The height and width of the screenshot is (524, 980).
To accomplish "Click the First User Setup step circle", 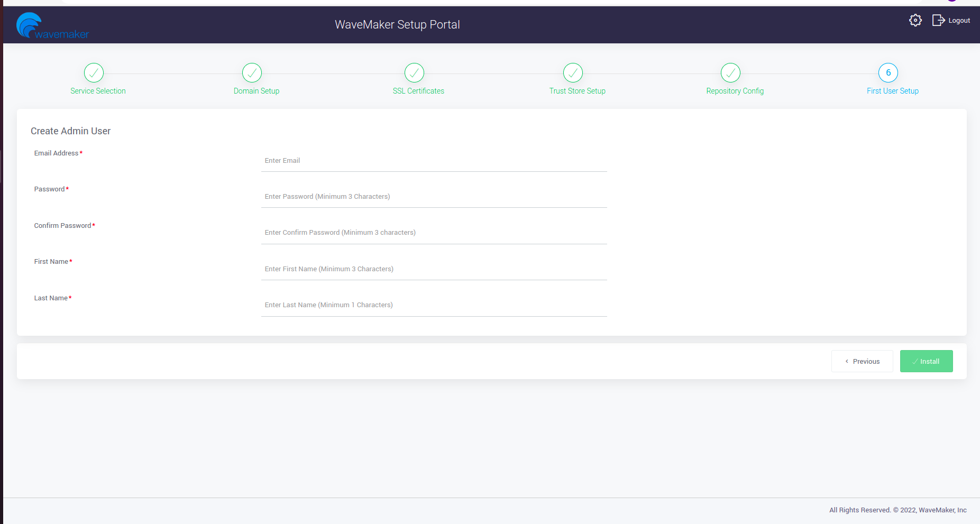I will coord(888,73).
